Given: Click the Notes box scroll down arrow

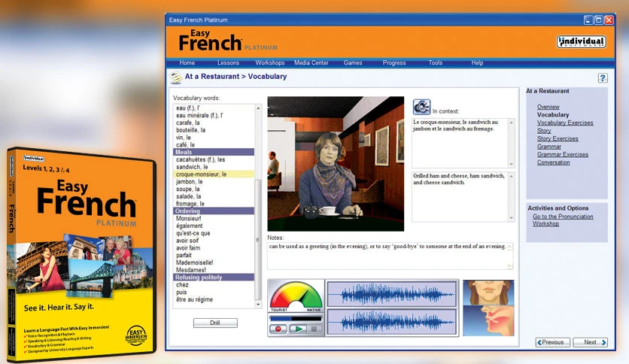Looking at the screenshot, I should coord(509,265).
